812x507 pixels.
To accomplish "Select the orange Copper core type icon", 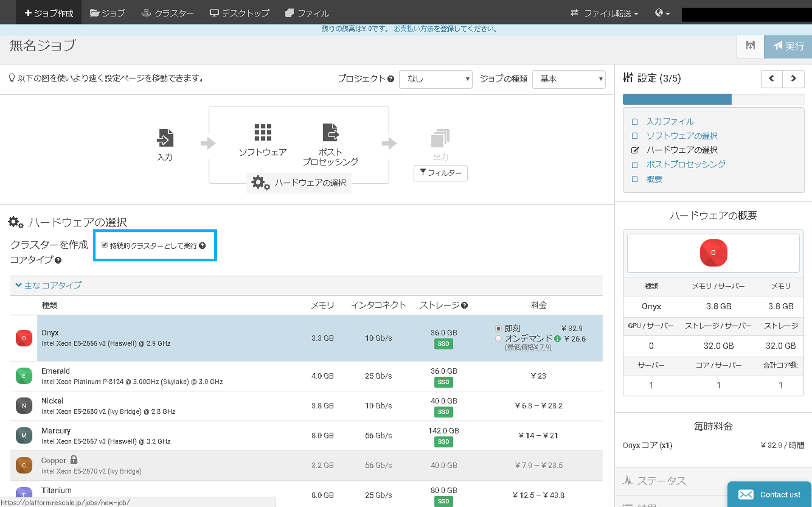I will click(24, 465).
